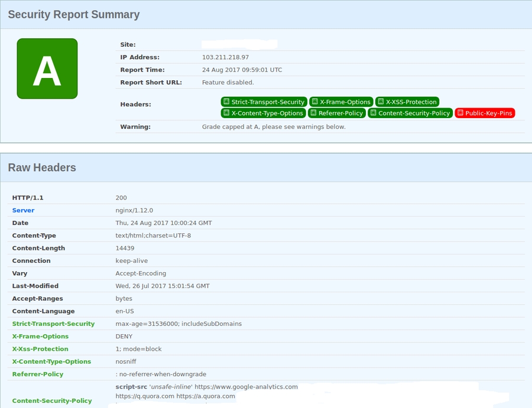532x408 pixels.
Task: Click the grade capped warning text
Action: (x=273, y=126)
